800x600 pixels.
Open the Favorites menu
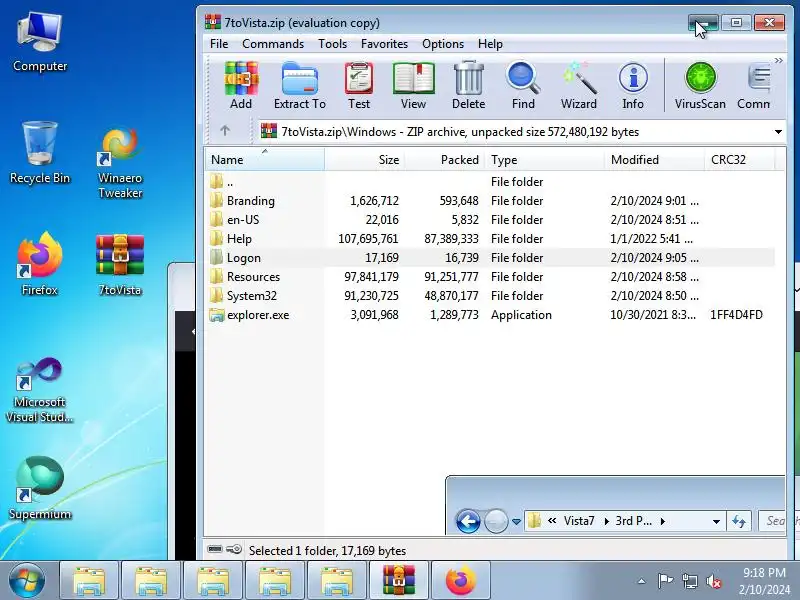coord(384,44)
